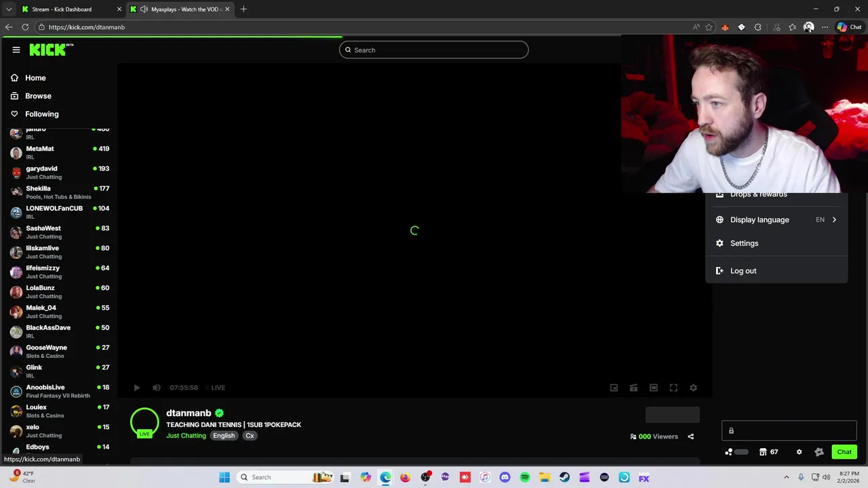
Task: Go back in browser
Action: point(9,27)
